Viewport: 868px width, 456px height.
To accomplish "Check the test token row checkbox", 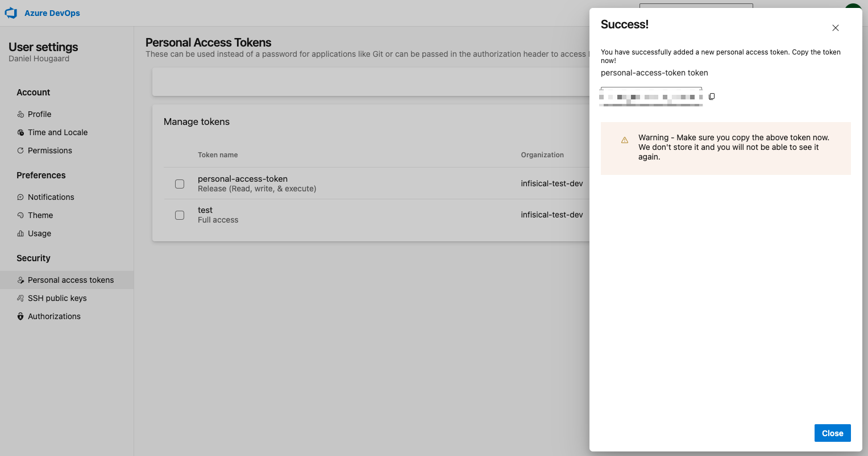I will (x=180, y=215).
